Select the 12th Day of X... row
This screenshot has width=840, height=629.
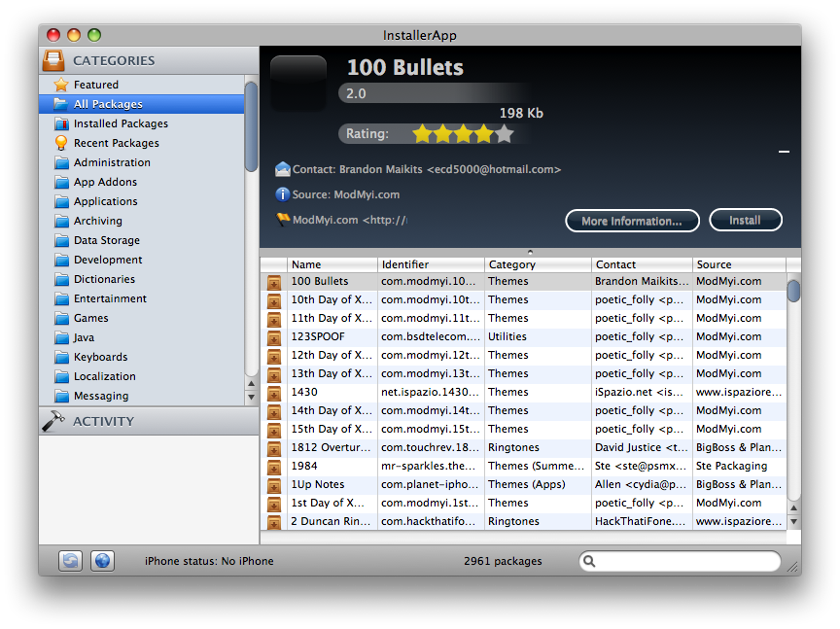[523, 355]
